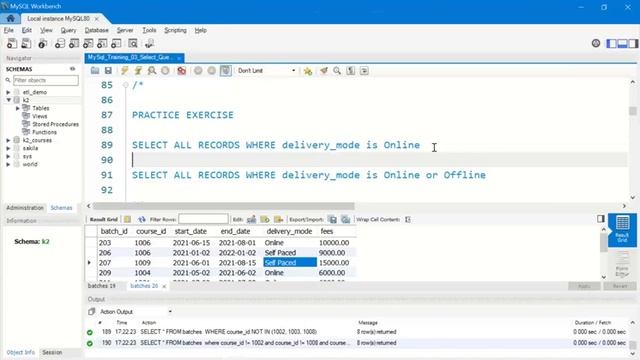Toggle wrap cell content in result grid

[x=408, y=220]
